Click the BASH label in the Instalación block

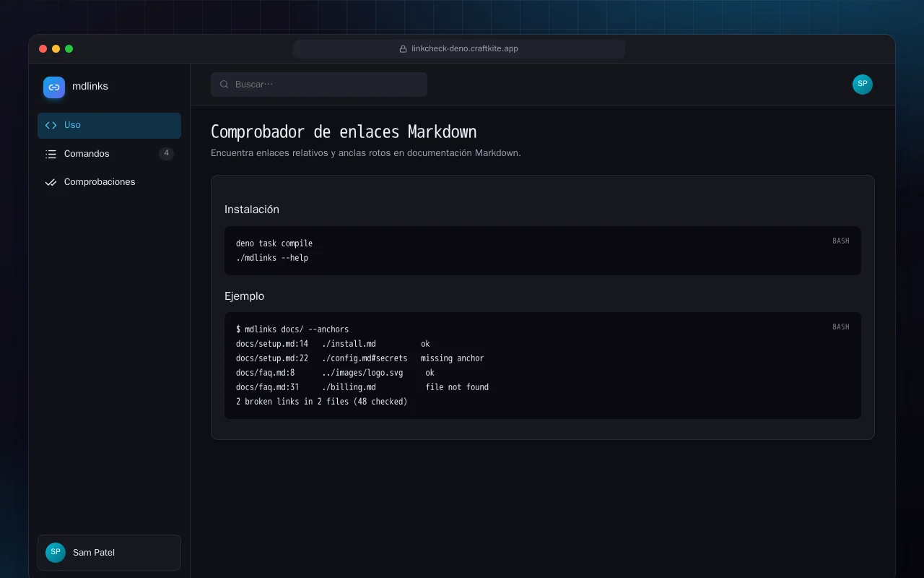pos(841,241)
